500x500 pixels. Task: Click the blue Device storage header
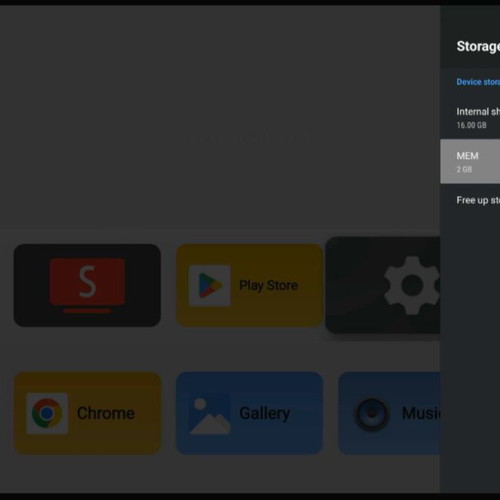(478, 82)
